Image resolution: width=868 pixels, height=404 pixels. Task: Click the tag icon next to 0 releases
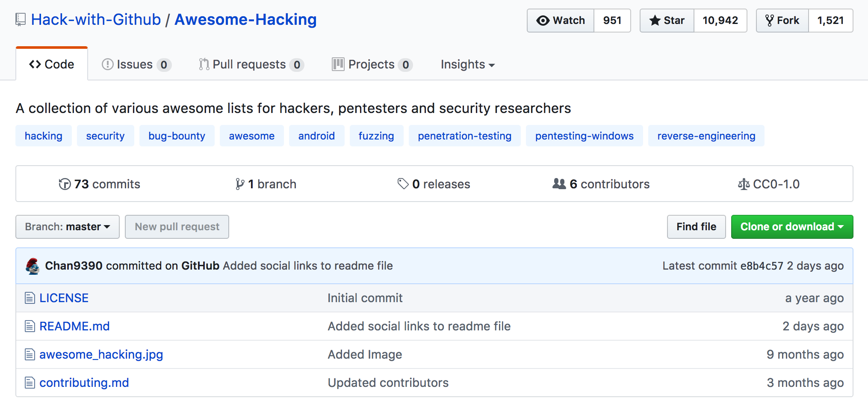click(x=402, y=184)
